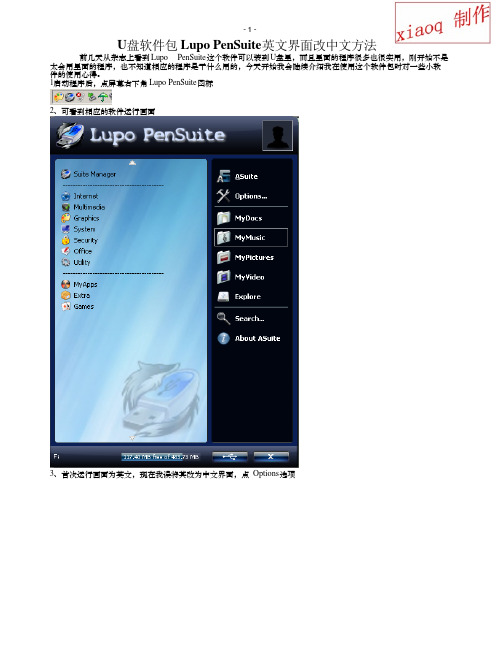The width and height of the screenshot is (502, 649).
Task: Open Search with the magnifier icon
Action: click(241, 318)
